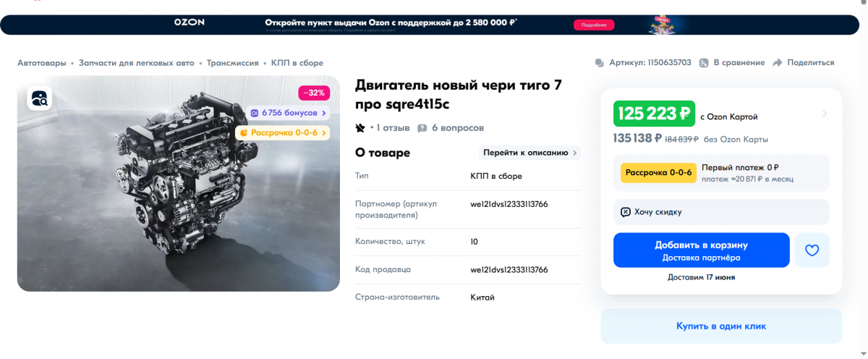Click the О товаре heading
Screen dimensions: 868x359
point(383,153)
